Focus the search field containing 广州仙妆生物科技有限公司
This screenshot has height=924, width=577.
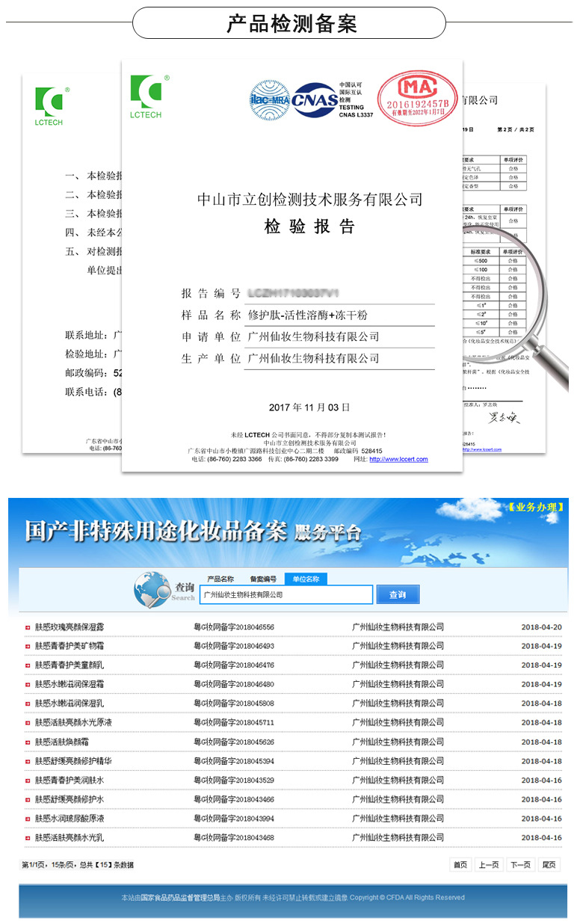coord(286,595)
